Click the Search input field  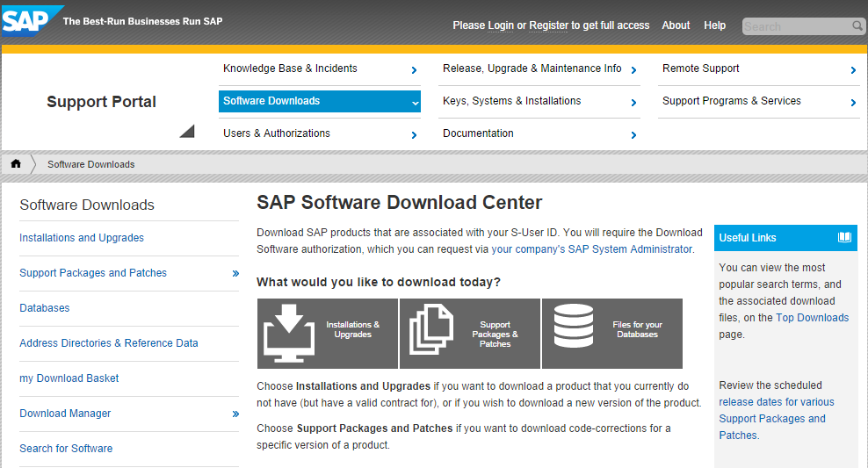coord(797,26)
